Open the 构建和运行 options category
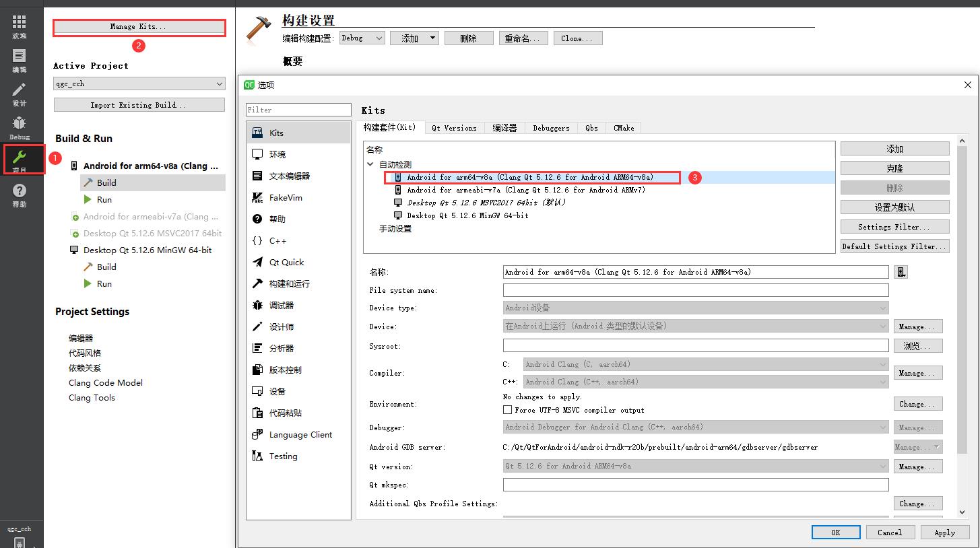Viewport: 980px width, 548px height. pos(298,283)
